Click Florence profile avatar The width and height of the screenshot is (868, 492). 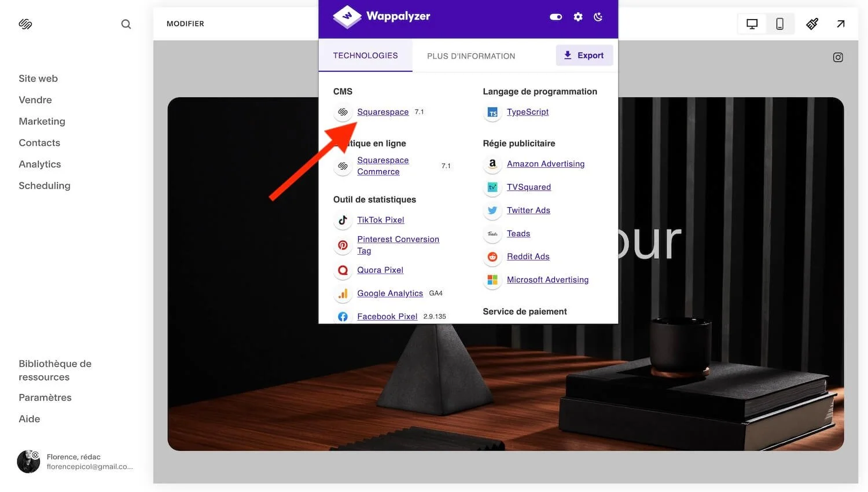coord(28,461)
